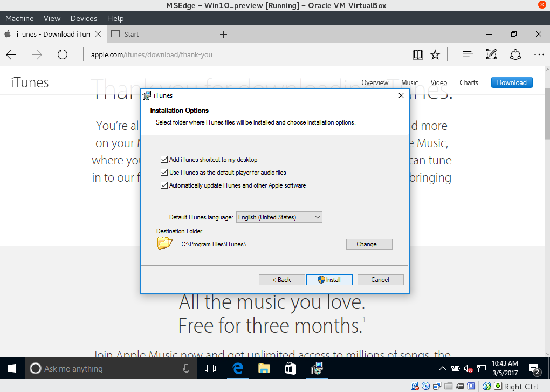Click VirtualBox mouse integration status icon
The image size is (550, 392).
click(x=487, y=387)
